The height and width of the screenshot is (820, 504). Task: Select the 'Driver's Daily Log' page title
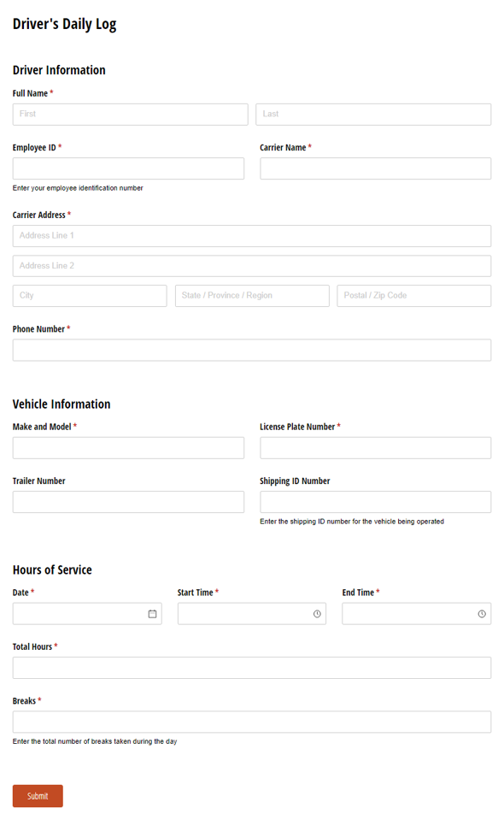point(64,24)
